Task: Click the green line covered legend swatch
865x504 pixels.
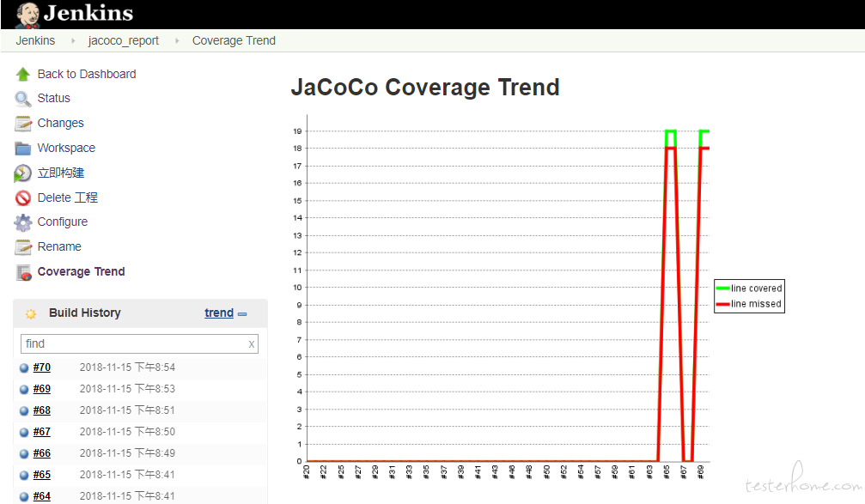Action: [722, 288]
